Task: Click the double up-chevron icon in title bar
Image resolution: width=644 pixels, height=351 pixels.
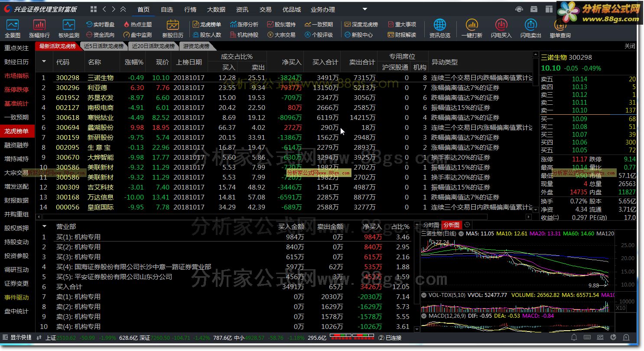Action: click(124, 9)
